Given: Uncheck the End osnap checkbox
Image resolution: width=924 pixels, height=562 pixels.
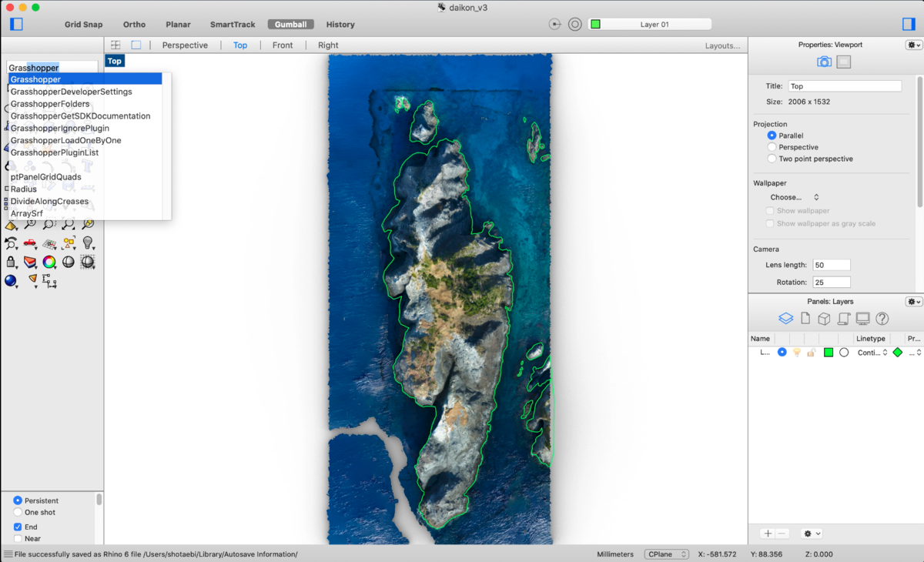Looking at the screenshot, I should pyautogui.click(x=18, y=527).
